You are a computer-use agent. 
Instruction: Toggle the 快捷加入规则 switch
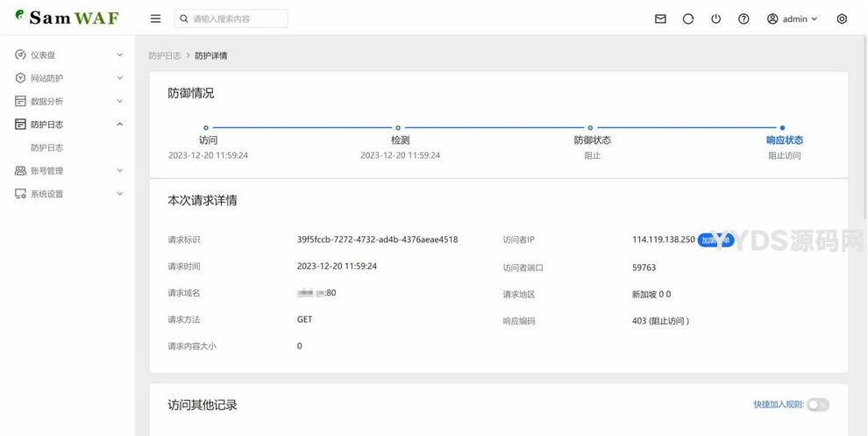pos(817,404)
